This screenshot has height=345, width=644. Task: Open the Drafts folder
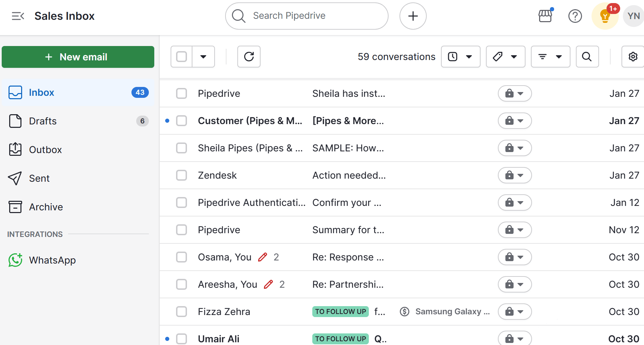click(78, 121)
